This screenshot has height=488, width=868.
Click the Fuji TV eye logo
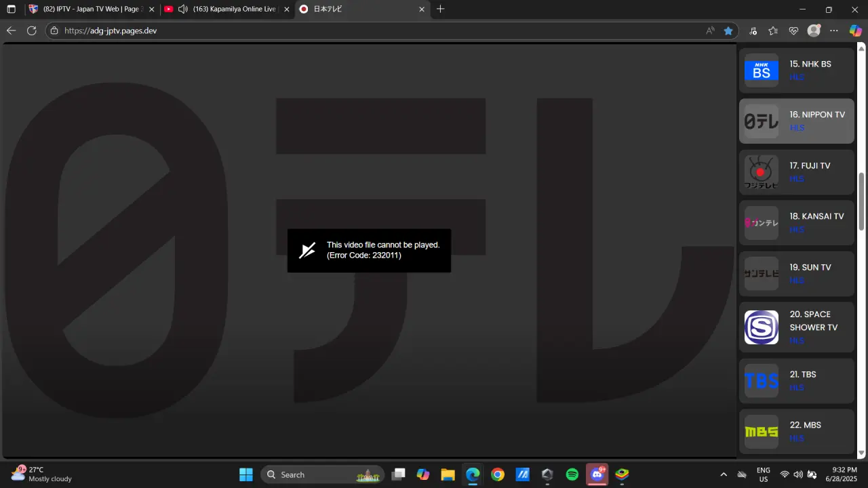(x=762, y=172)
